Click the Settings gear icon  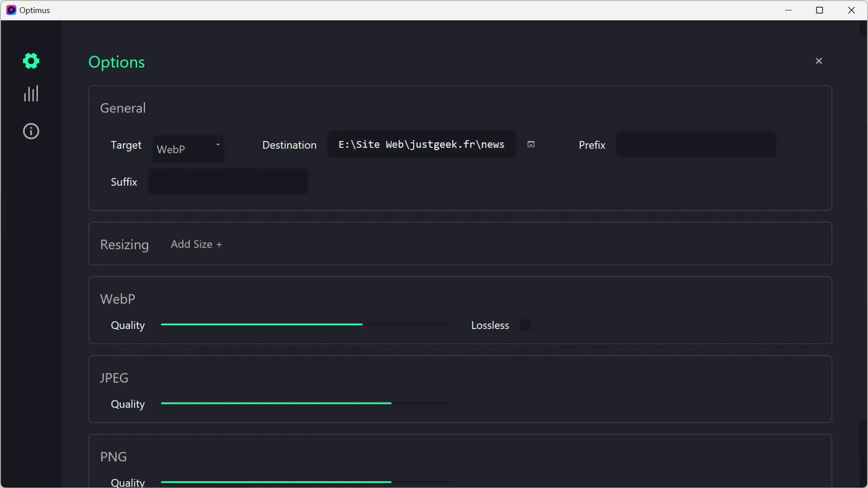(31, 61)
